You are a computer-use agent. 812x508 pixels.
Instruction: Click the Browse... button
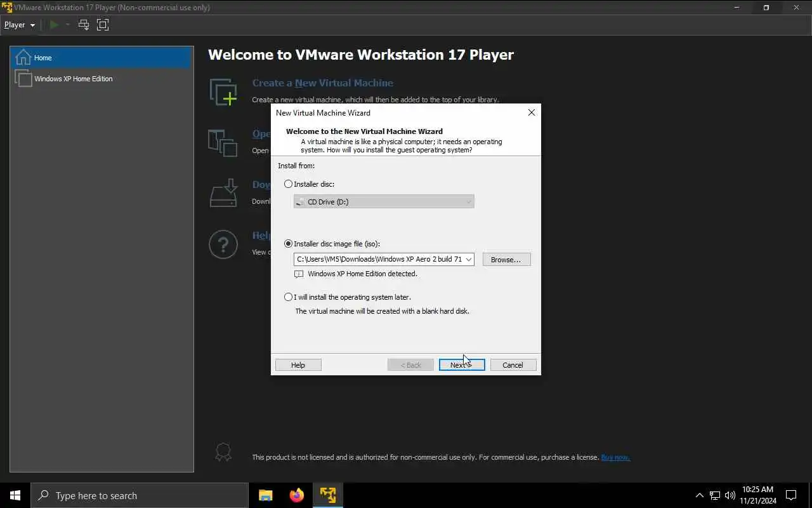point(506,260)
